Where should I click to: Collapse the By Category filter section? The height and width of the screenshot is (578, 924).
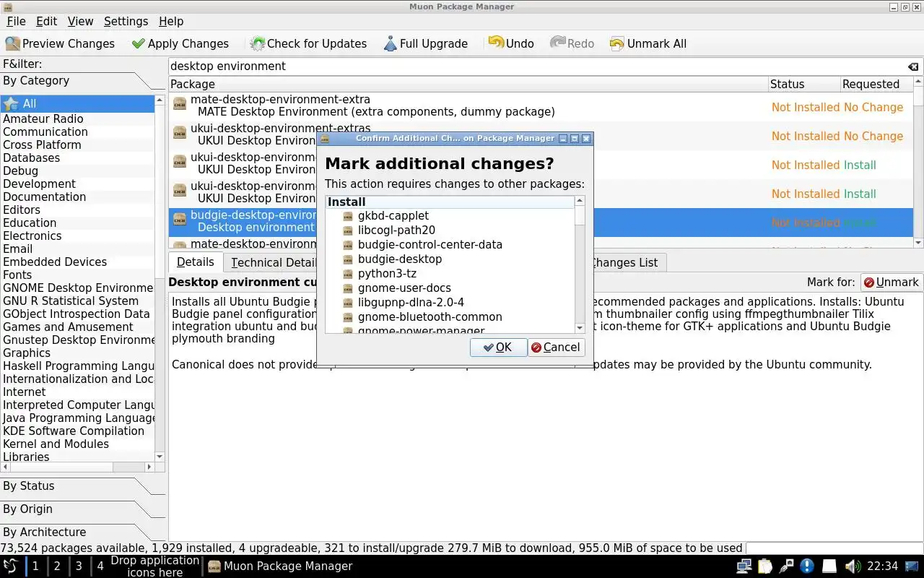point(83,81)
